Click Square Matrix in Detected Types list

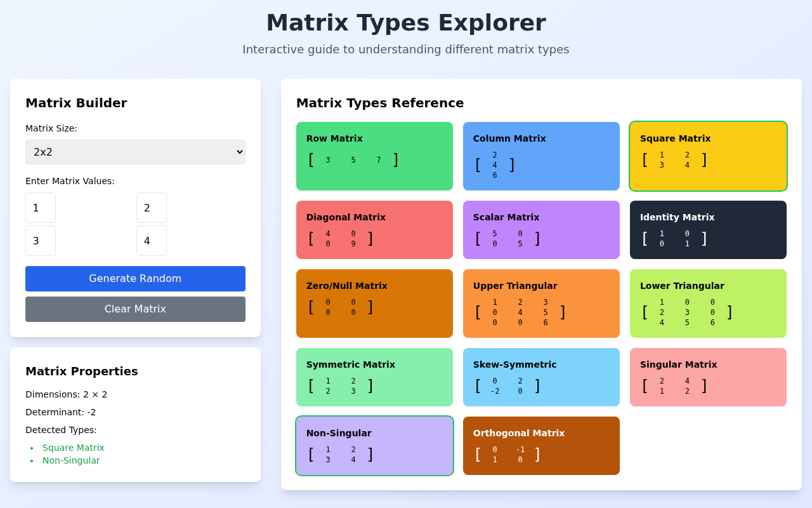(x=74, y=448)
